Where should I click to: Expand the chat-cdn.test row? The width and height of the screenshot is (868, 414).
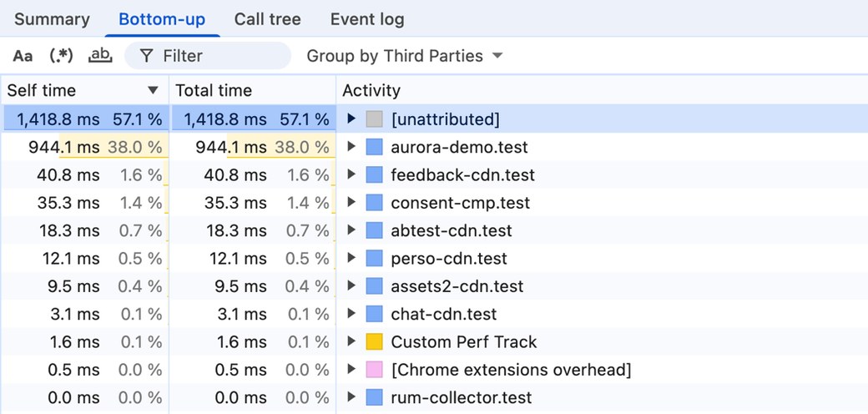[x=351, y=313]
